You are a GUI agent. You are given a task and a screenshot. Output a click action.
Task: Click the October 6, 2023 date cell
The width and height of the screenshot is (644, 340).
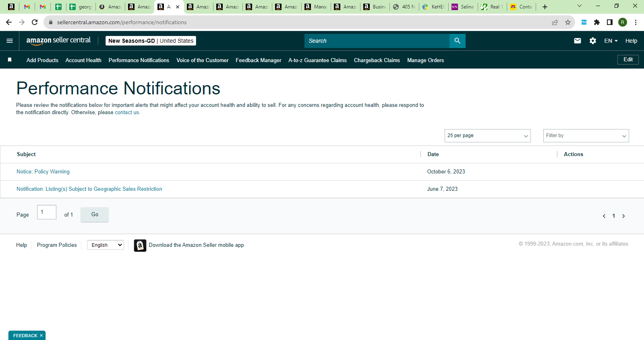click(x=446, y=172)
